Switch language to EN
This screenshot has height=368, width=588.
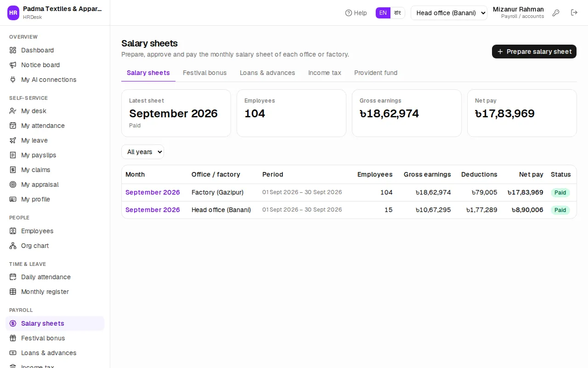(x=383, y=13)
